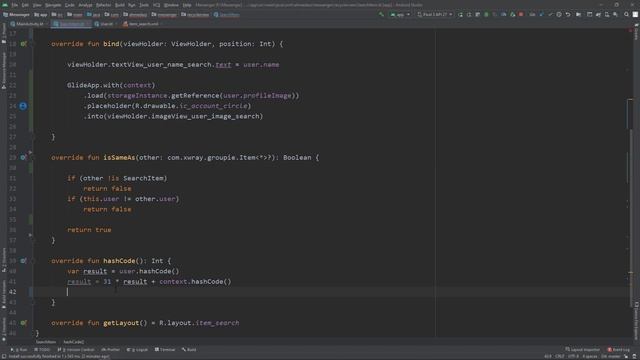The height and width of the screenshot is (360, 640).
Task: Open the Logcat tool window
Action: pos(138,350)
